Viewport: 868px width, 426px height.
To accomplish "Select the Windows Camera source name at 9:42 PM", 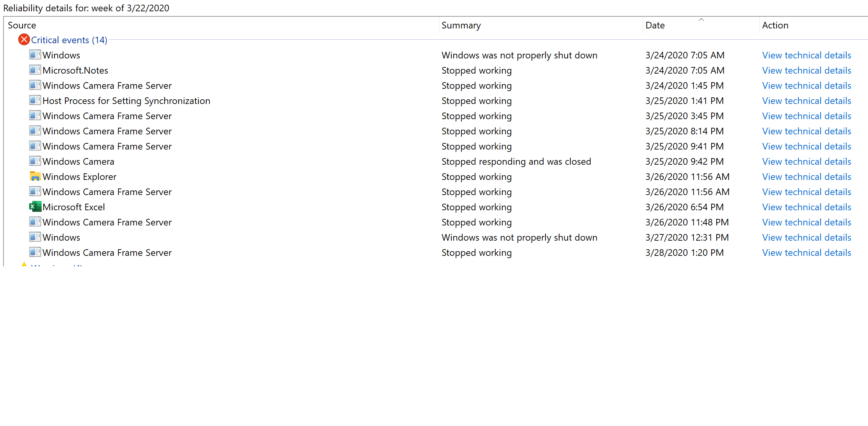I will [79, 162].
